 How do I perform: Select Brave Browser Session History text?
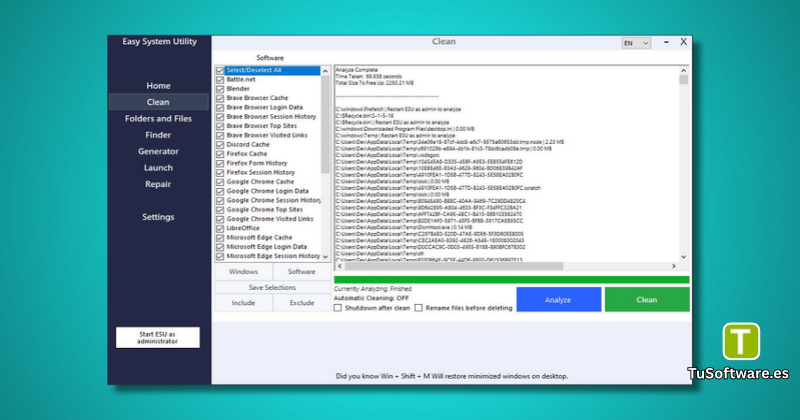[x=271, y=116]
